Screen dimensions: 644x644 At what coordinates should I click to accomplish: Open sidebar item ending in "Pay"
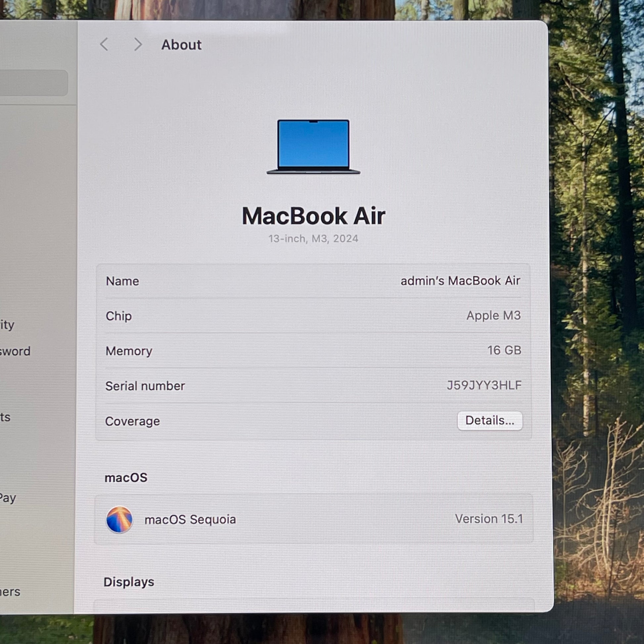[x=8, y=498]
